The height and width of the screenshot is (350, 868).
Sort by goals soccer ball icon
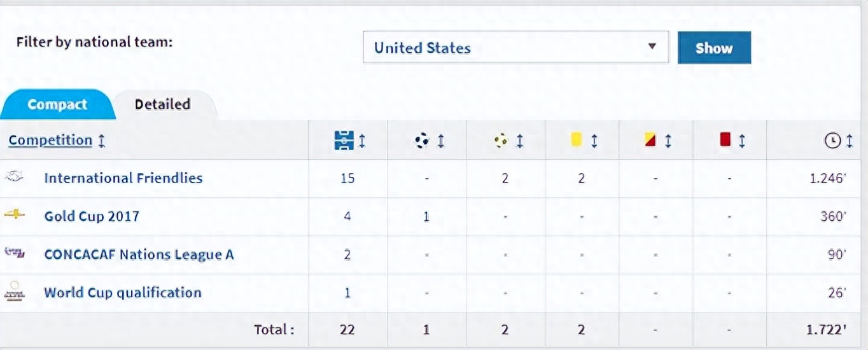point(423,141)
